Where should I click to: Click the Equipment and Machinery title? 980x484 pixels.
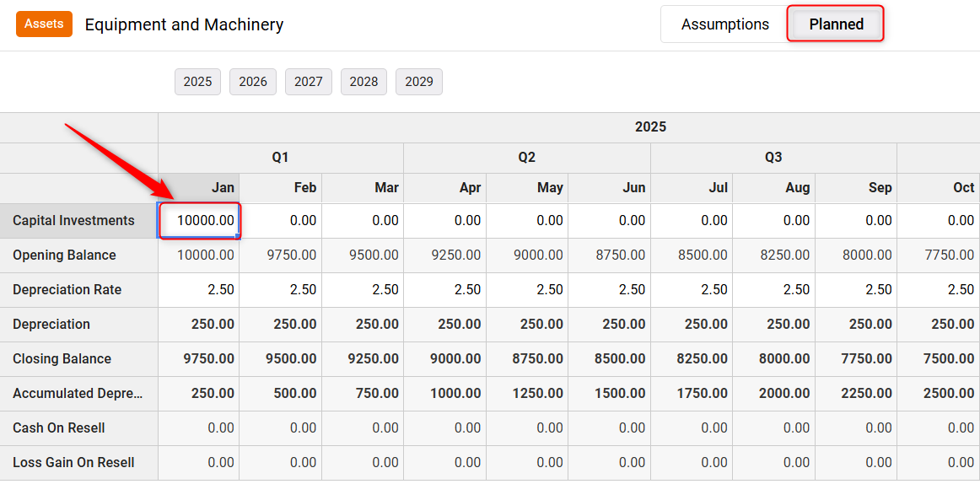(185, 25)
